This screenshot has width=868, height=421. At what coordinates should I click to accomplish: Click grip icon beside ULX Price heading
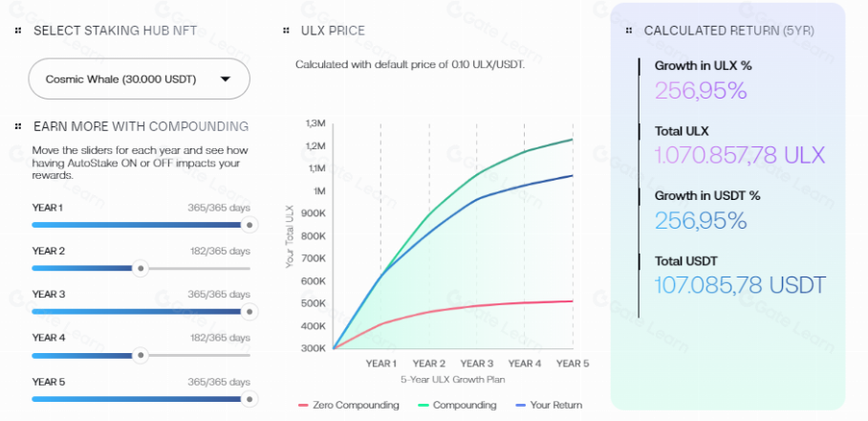point(286,31)
